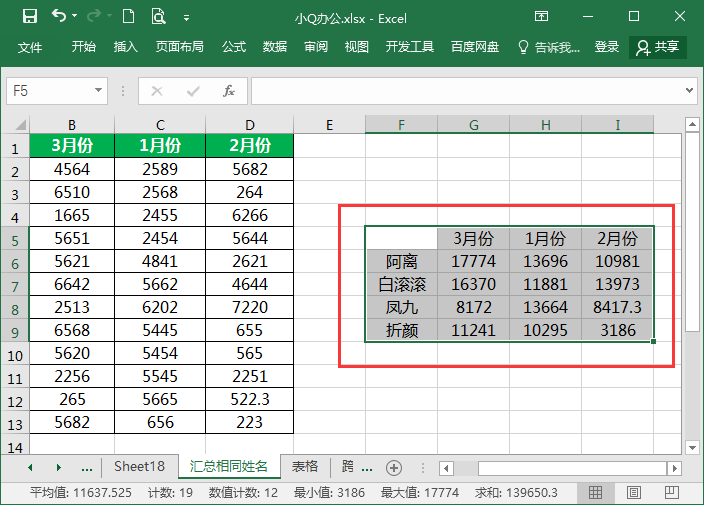Click the horizontal scrollbar right arrow
This screenshot has height=505, width=704.
(x=674, y=469)
